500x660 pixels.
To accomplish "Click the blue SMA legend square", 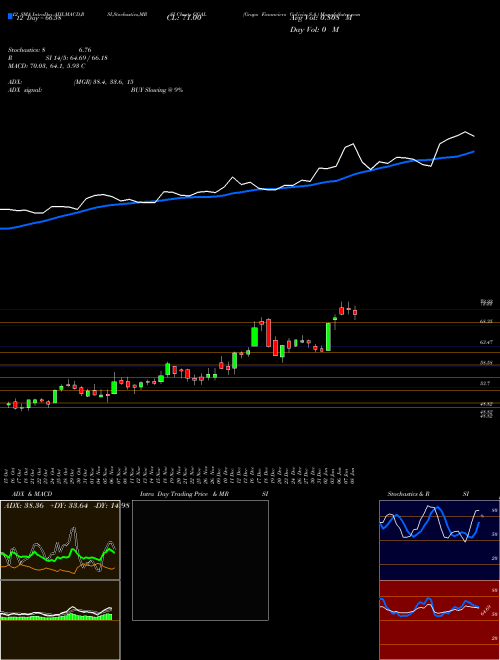I will [10, 16].
